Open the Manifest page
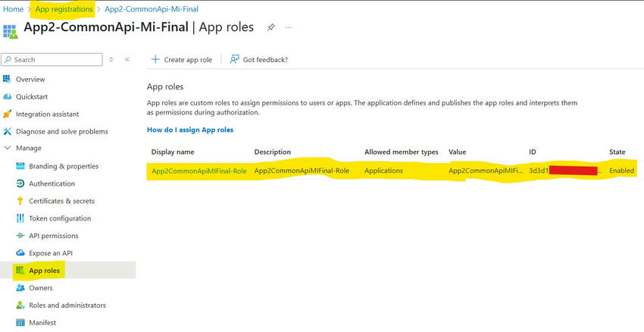644x332 pixels. [42, 323]
